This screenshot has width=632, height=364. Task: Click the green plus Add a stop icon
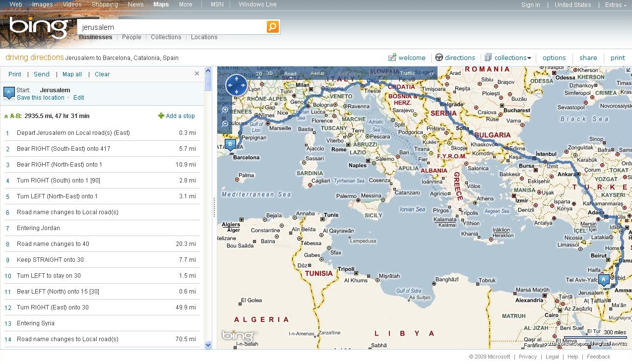[x=161, y=116]
